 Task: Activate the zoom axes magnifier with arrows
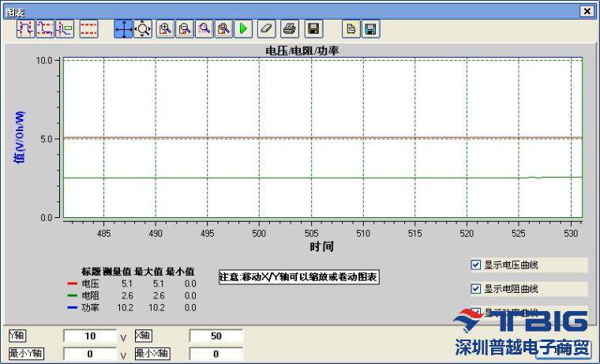[x=143, y=28]
